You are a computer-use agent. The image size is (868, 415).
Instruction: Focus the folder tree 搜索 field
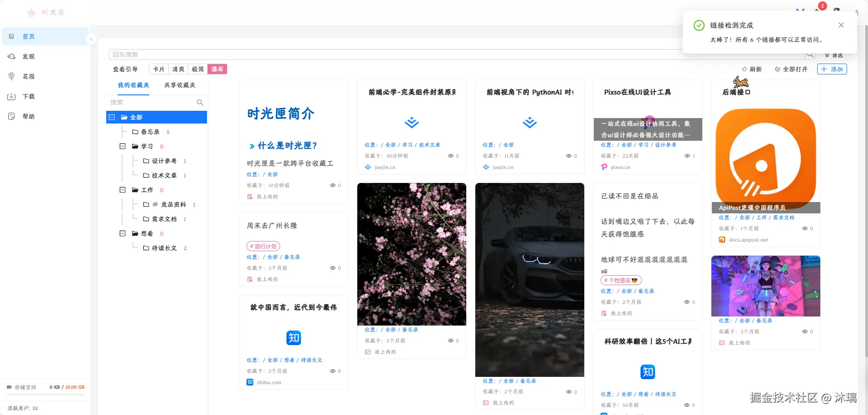click(x=153, y=103)
